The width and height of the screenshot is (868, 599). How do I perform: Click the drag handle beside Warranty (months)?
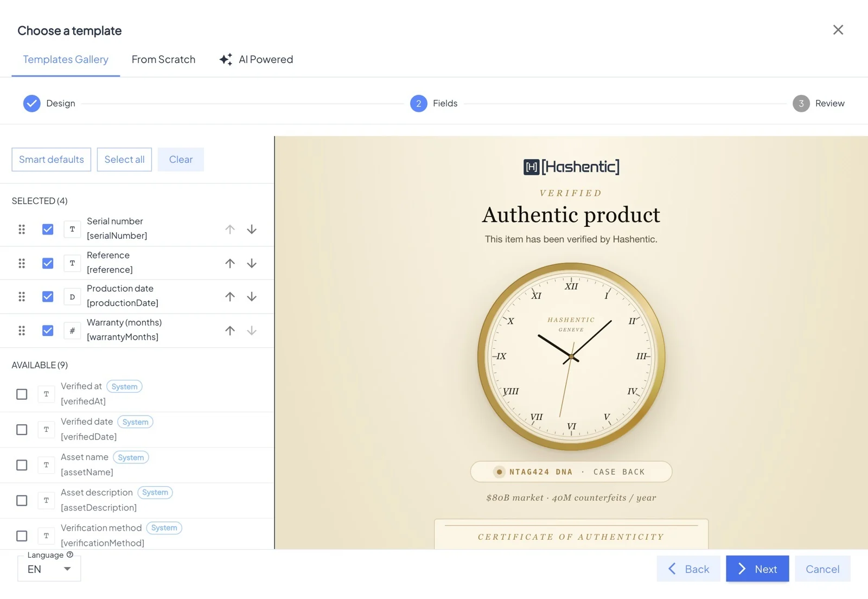[x=22, y=330]
